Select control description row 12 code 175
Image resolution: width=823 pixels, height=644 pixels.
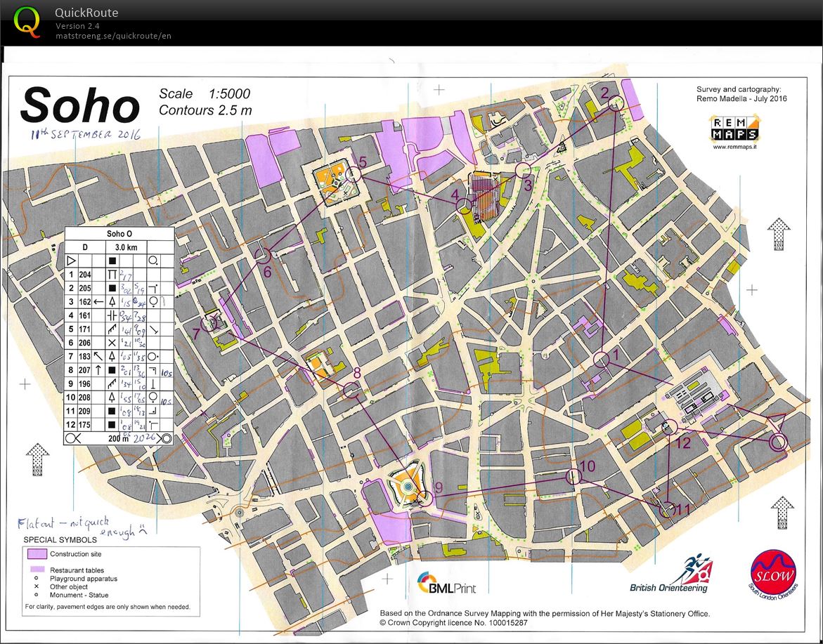point(85,425)
